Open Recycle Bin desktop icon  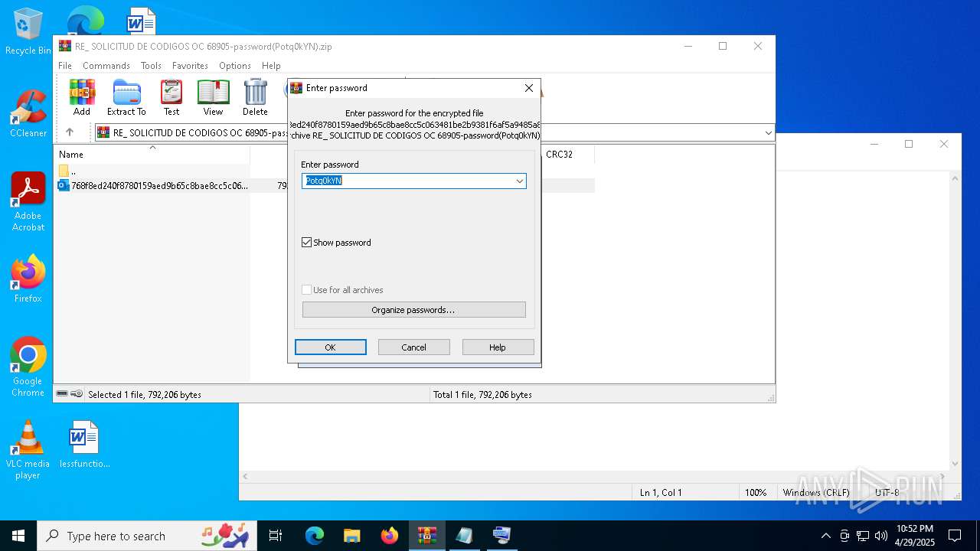[28, 31]
